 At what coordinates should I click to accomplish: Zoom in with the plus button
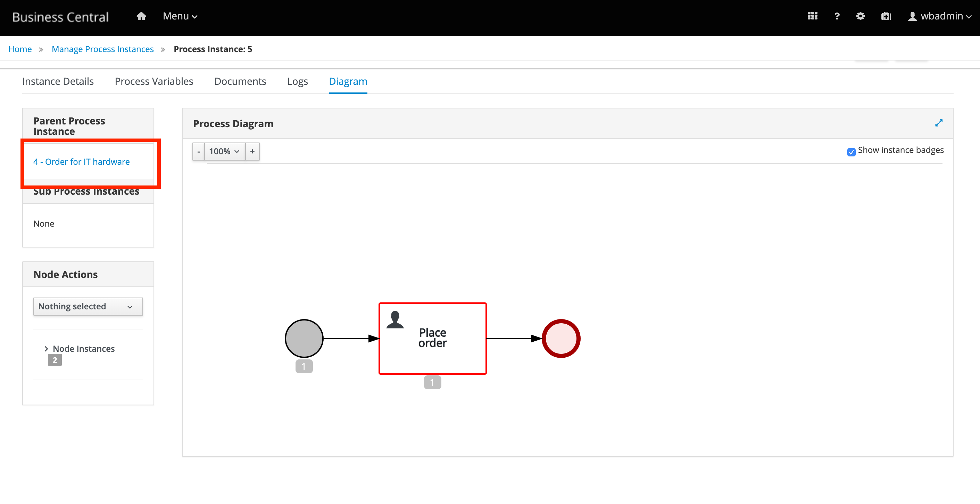pyautogui.click(x=252, y=151)
